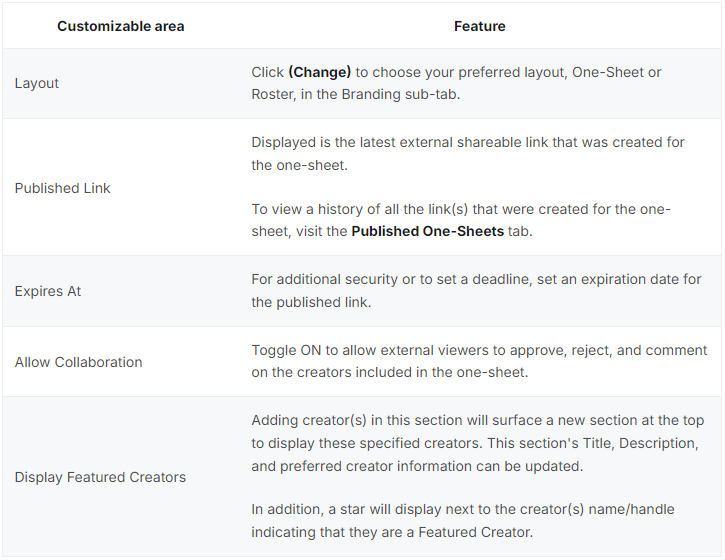Click paragraph starting "To view a history"
This screenshot has width=725, height=560.
460,220
